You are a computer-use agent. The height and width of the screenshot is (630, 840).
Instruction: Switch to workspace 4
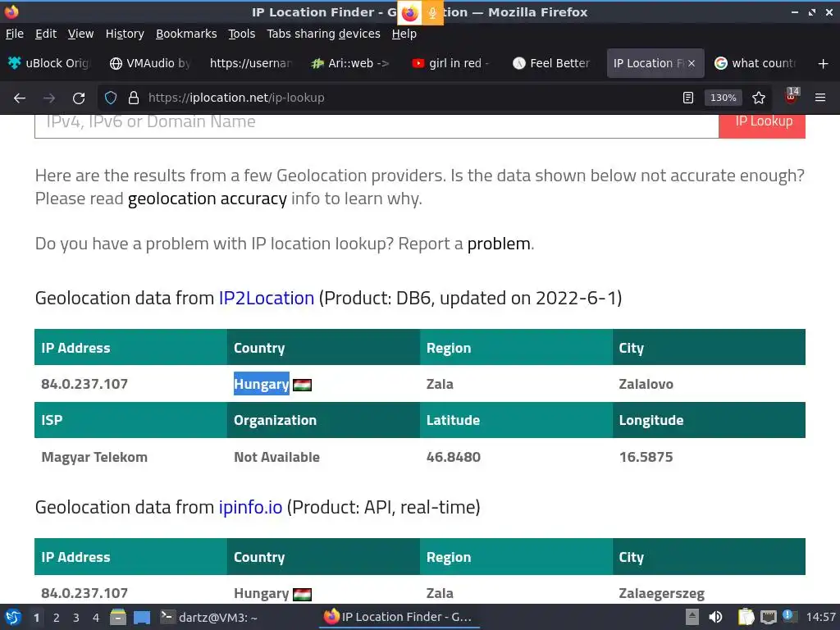tap(96, 618)
